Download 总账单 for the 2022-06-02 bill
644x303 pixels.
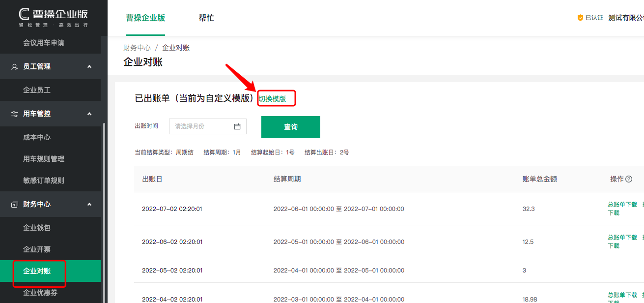[x=622, y=238]
